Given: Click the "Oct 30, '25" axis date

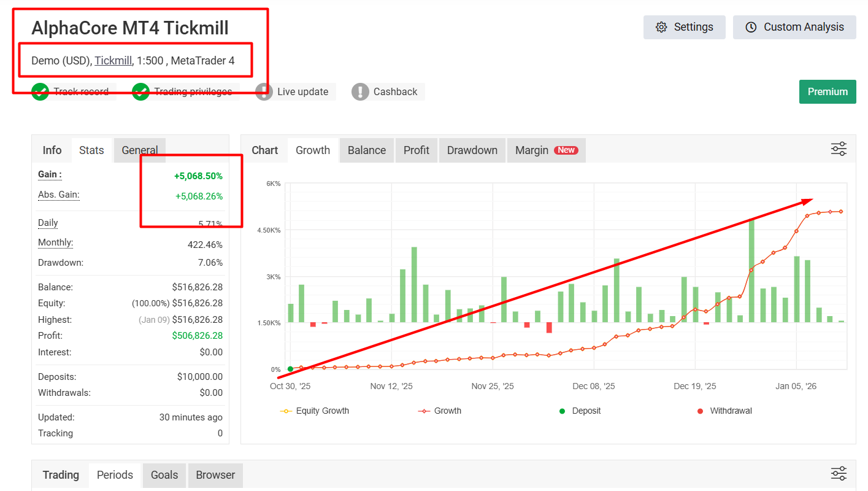Looking at the screenshot, I should tap(290, 387).
